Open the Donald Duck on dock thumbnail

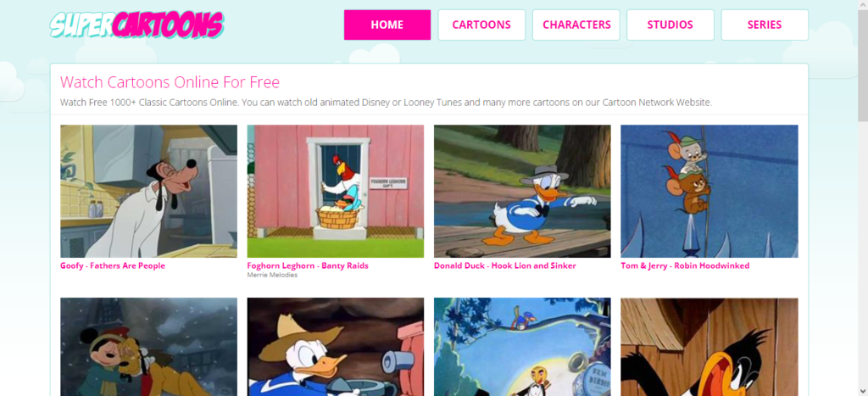point(522,191)
